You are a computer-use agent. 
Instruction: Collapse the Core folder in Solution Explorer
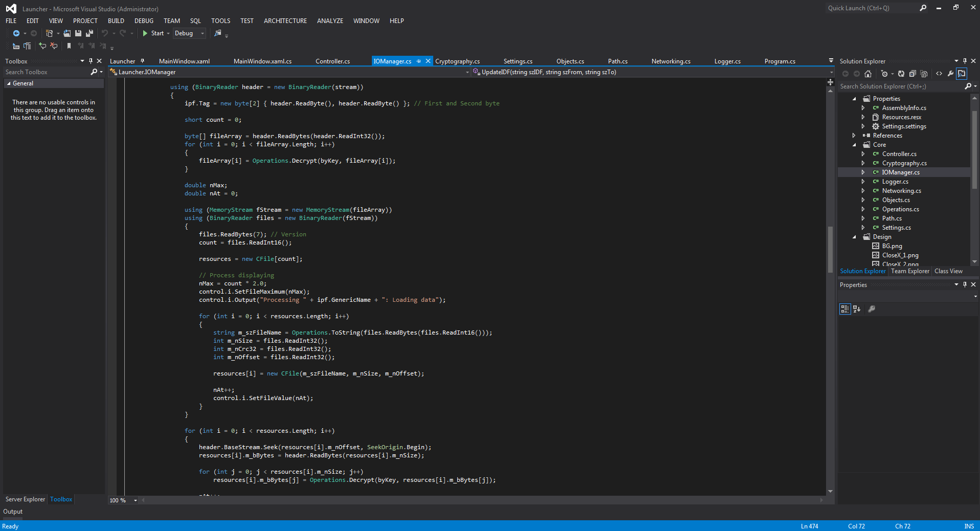[x=854, y=145]
